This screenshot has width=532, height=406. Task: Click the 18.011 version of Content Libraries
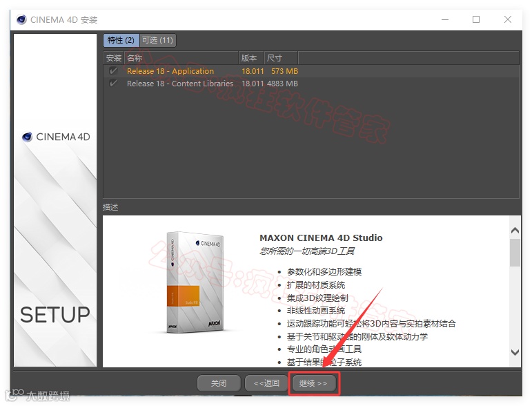pyautogui.click(x=253, y=84)
